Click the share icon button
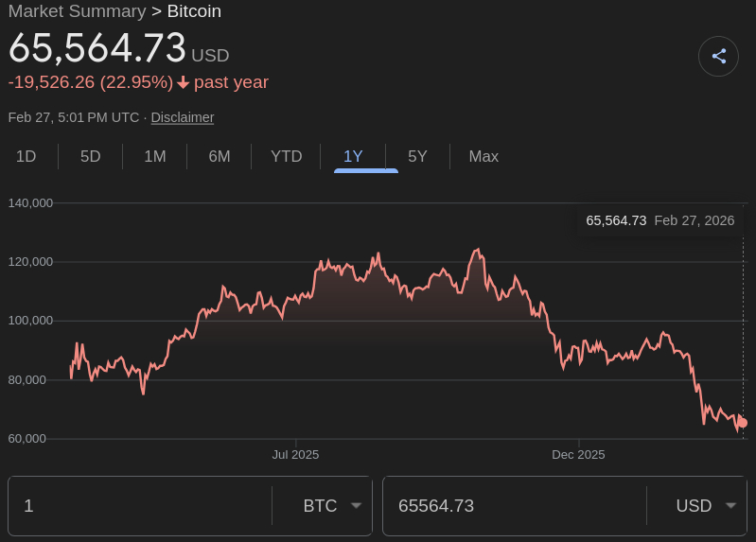Viewport: 756px width, 542px height. coord(718,56)
